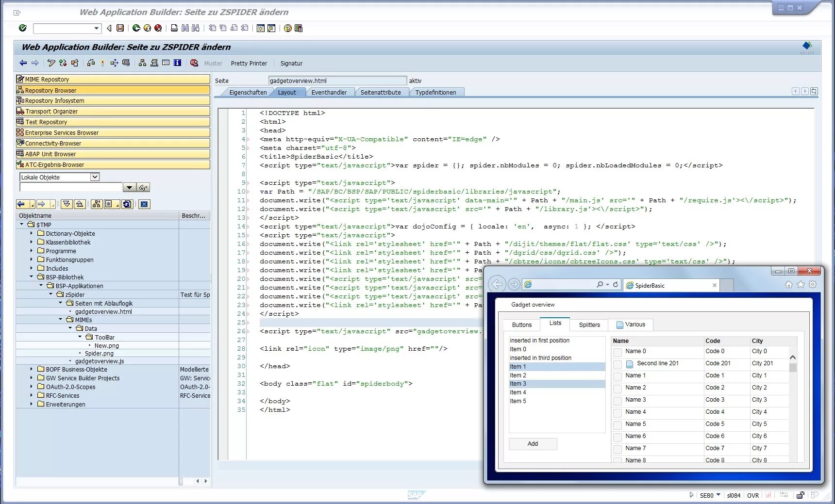Click the grid scrollbar thumb in browser window
The image size is (835, 504).
click(x=793, y=367)
